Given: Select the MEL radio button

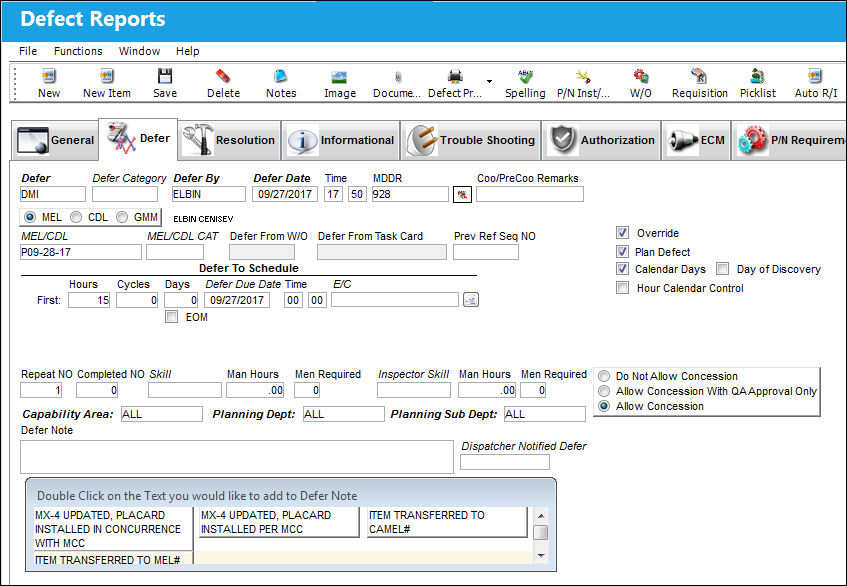Looking at the screenshot, I should [x=30, y=217].
